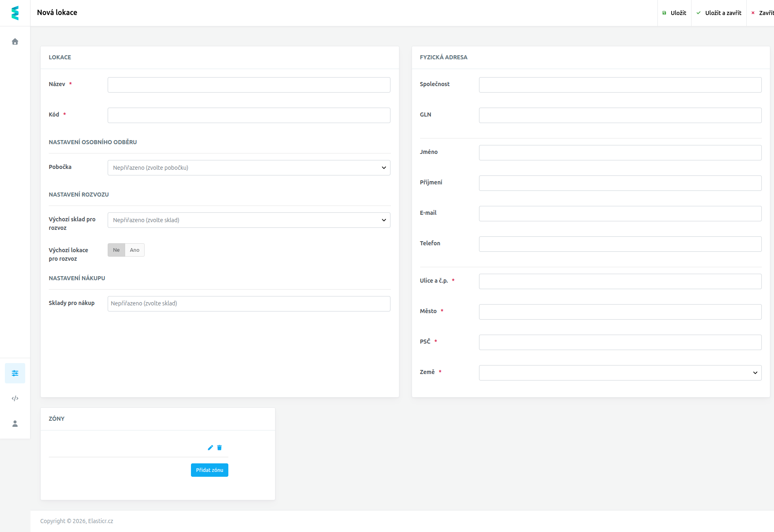The height and width of the screenshot is (532, 774).
Task: Open the home icon in sidebar
Action: tap(15, 41)
